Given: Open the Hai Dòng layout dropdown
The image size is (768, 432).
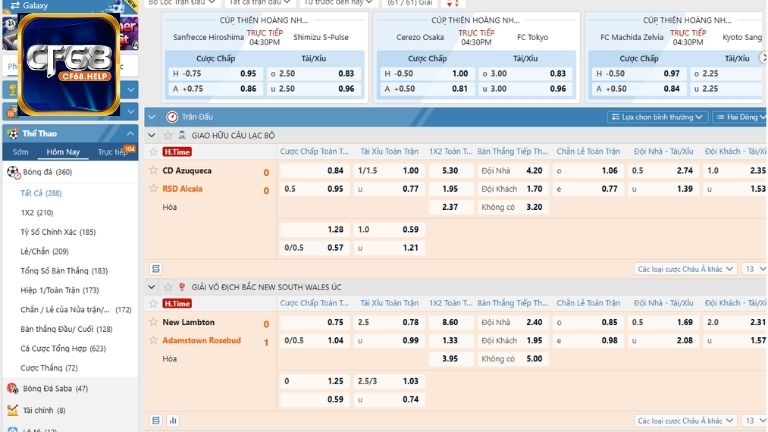Looking at the screenshot, I should [x=741, y=117].
